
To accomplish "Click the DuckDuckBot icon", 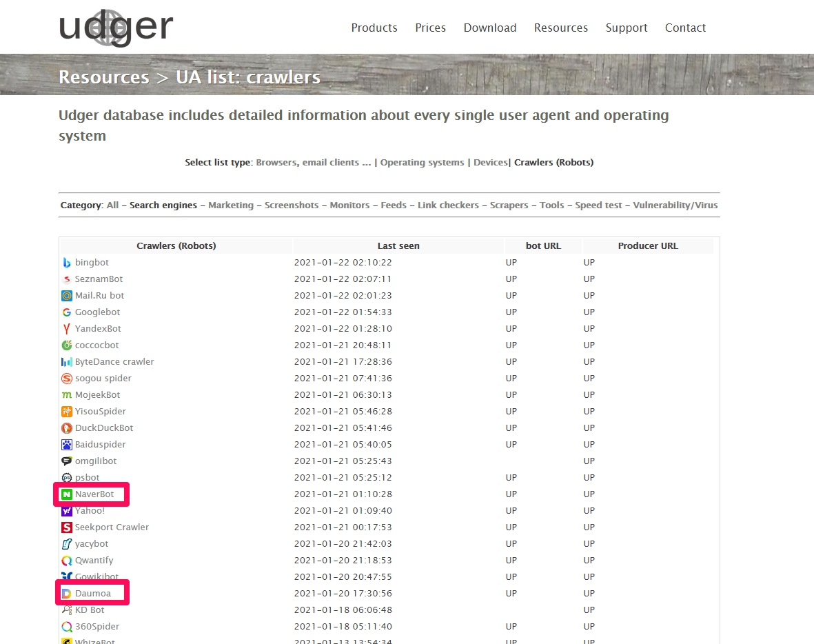I will (x=66, y=428).
